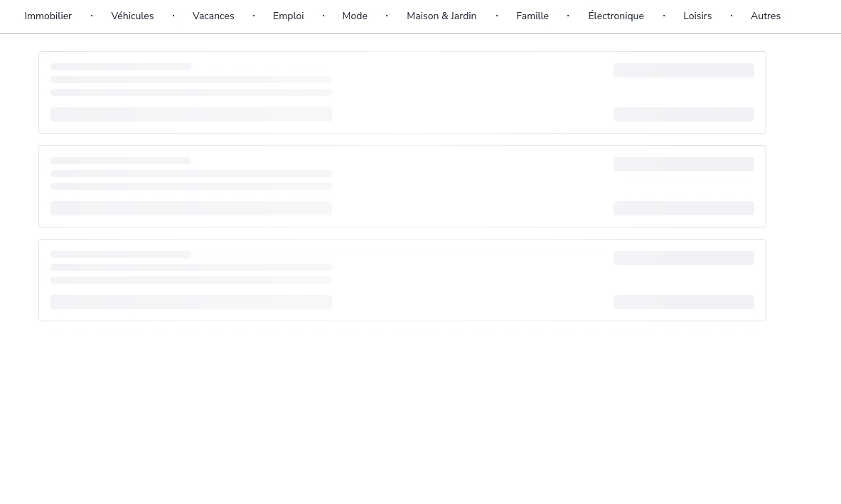Screen dimensions: 841x504
Task: Click the Mode category link
Action: tap(354, 16)
